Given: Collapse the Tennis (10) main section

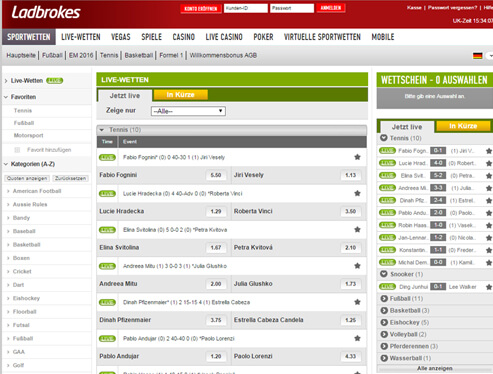Looking at the screenshot, I should 102,130.
